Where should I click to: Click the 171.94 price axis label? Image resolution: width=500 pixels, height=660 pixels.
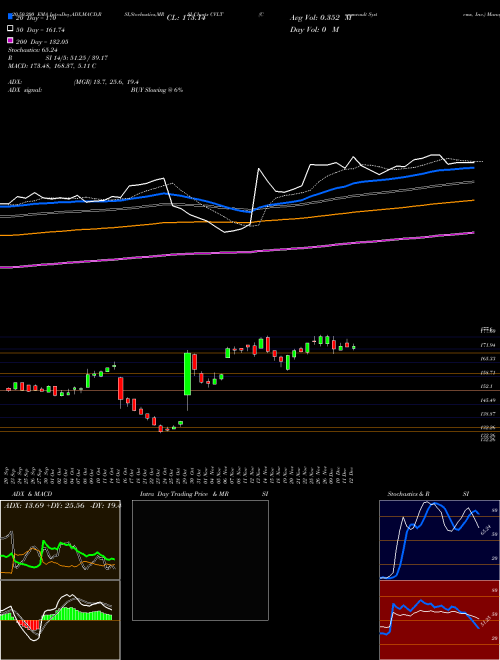[488, 345]
